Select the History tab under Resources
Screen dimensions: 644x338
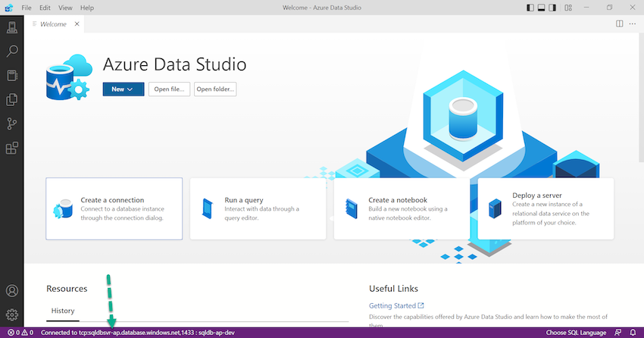(x=63, y=311)
